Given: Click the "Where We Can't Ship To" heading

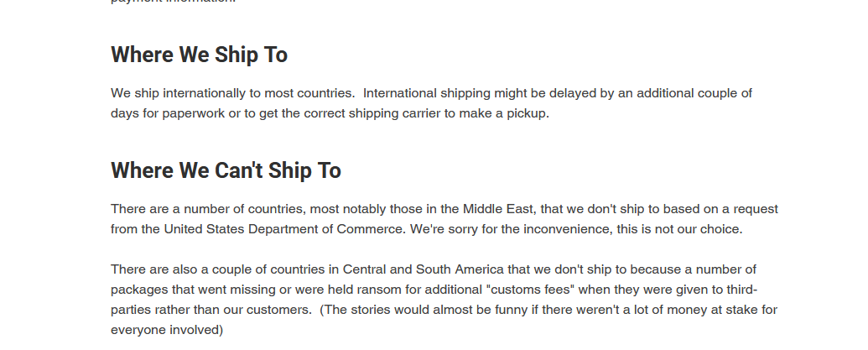Looking at the screenshot, I should (226, 171).
